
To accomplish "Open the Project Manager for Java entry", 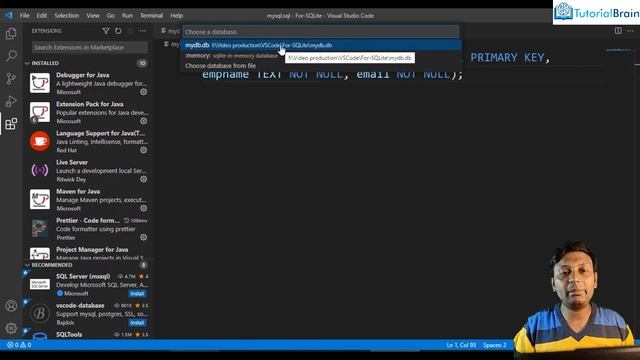I will 88,253.
